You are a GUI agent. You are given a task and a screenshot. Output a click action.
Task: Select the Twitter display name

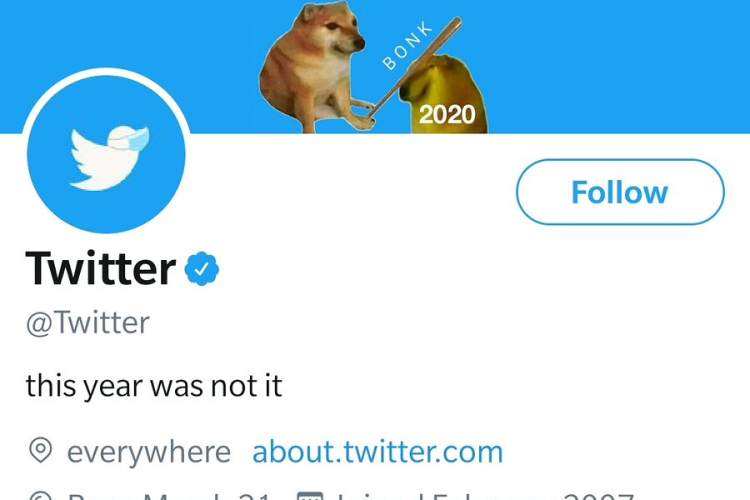pyautogui.click(x=100, y=268)
